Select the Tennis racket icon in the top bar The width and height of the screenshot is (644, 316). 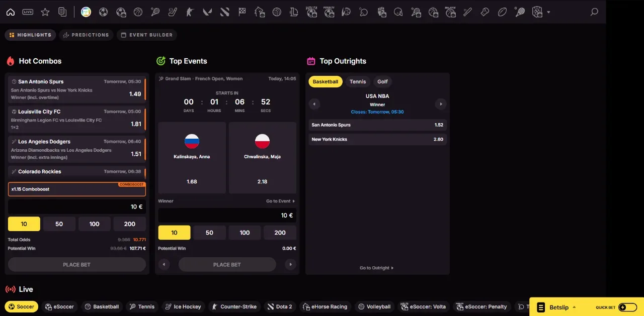tap(155, 12)
